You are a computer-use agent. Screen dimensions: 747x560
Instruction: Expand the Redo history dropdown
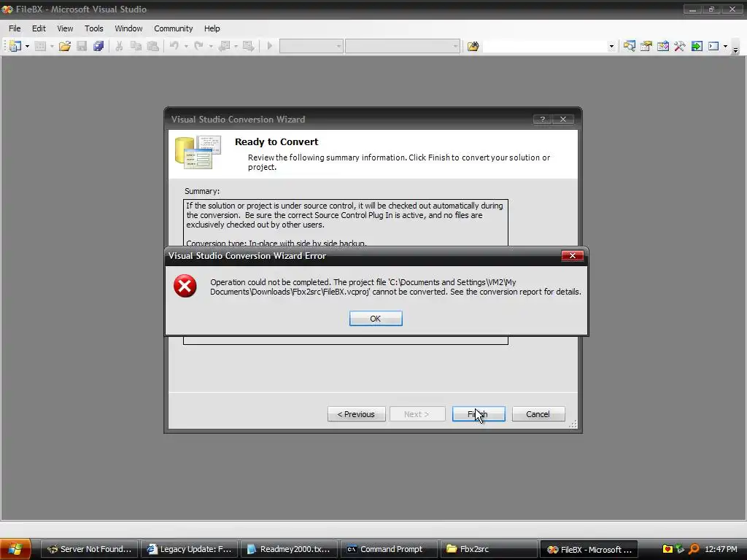coord(211,46)
